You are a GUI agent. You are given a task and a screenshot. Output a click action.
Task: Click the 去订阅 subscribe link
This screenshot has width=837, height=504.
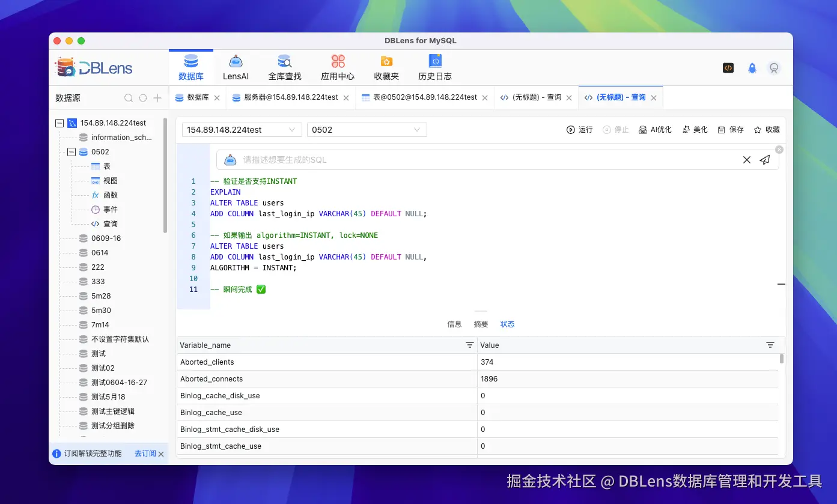(x=145, y=454)
